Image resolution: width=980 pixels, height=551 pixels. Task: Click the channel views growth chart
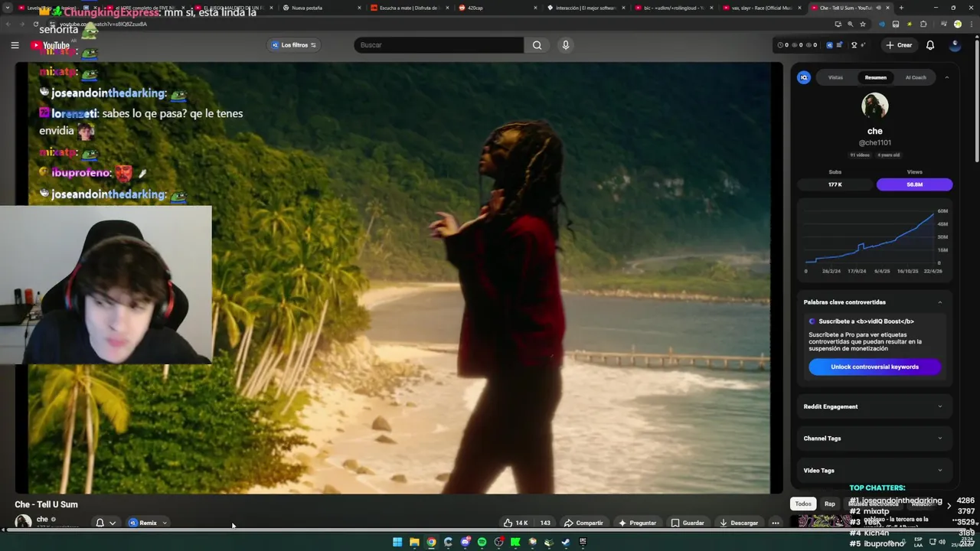click(x=875, y=239)
